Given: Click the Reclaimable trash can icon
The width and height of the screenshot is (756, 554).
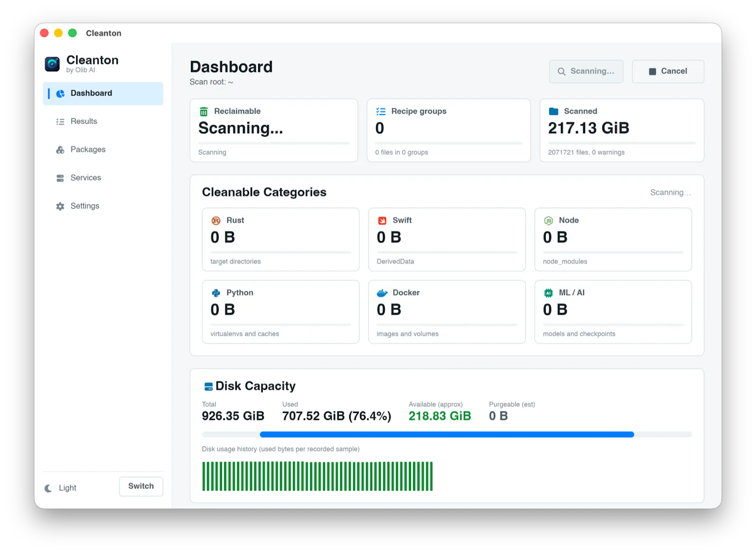Looking at the screenshot, I should point(204,111).
